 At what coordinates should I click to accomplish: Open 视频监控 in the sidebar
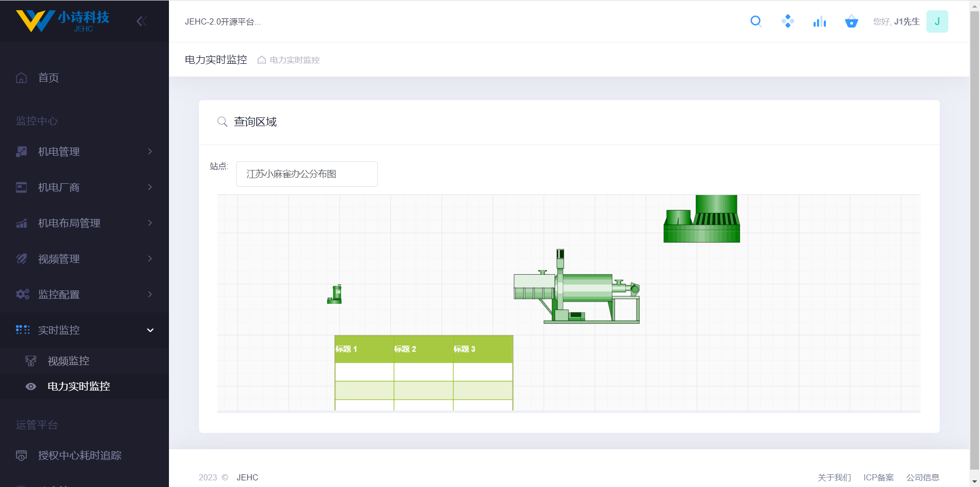68,361
